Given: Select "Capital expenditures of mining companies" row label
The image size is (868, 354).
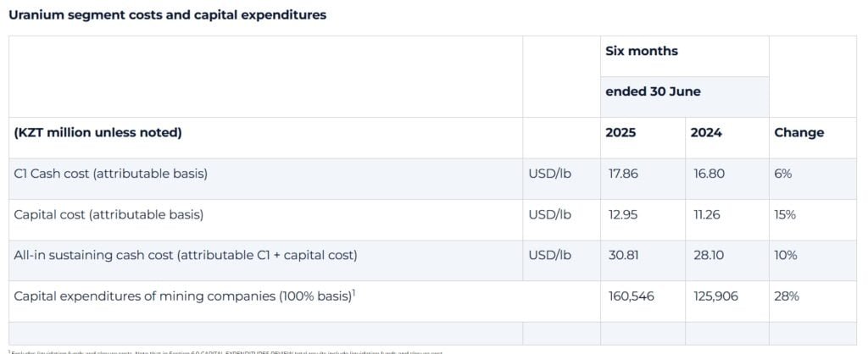Looking at the screenshot, I should pyautogui.click(x=182, y=296).
